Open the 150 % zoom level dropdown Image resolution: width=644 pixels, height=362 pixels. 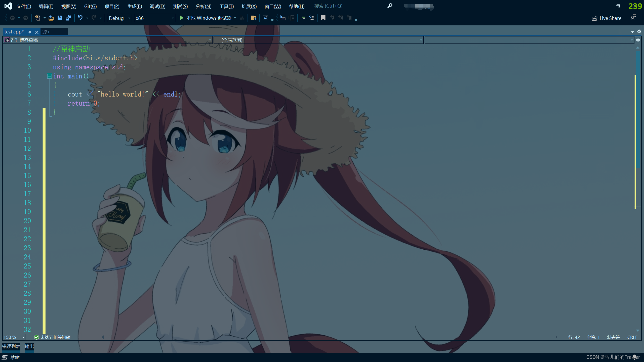(14, 337)
